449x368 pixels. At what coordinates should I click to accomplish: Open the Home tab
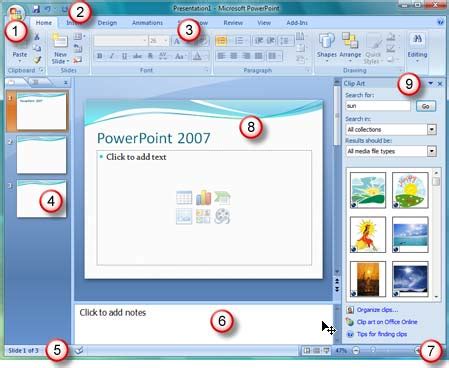(44, 23)
